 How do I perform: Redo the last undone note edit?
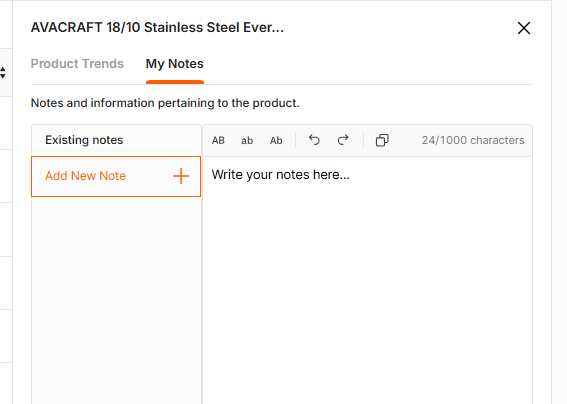[x=343, y=140]
